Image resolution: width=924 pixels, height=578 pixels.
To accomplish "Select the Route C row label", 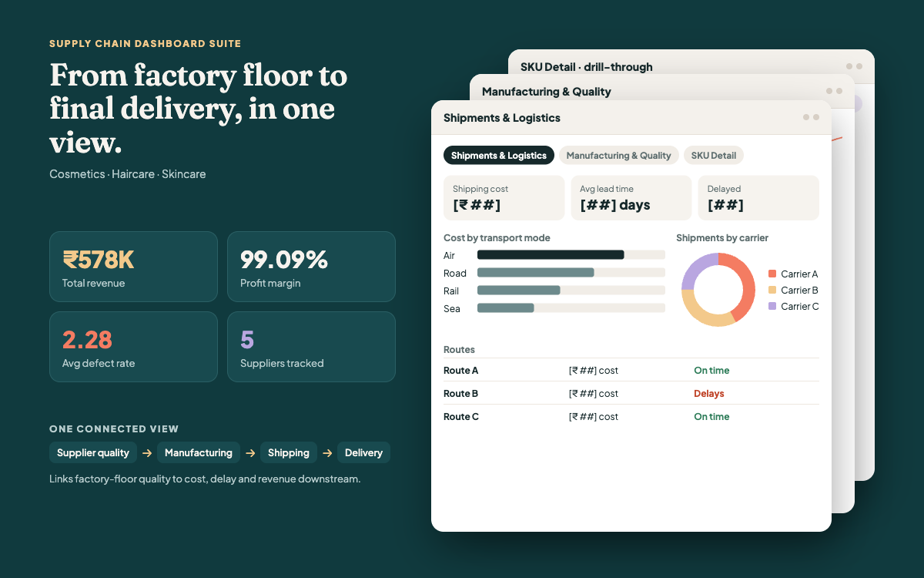I will [x=461, y=416].
